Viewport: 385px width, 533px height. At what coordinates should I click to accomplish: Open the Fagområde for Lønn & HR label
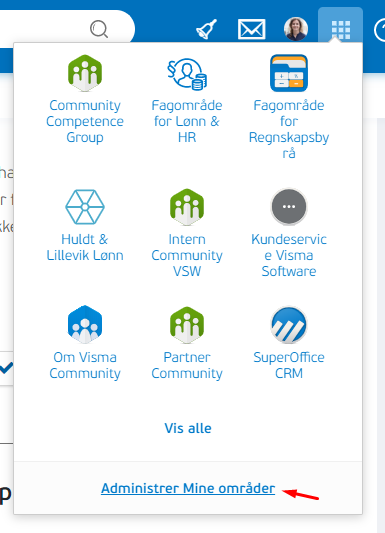pyautogui.click(x=187, y=121)
